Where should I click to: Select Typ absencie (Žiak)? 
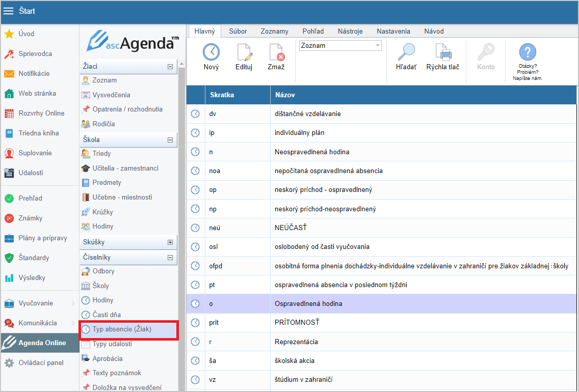[x=129, y=330]
